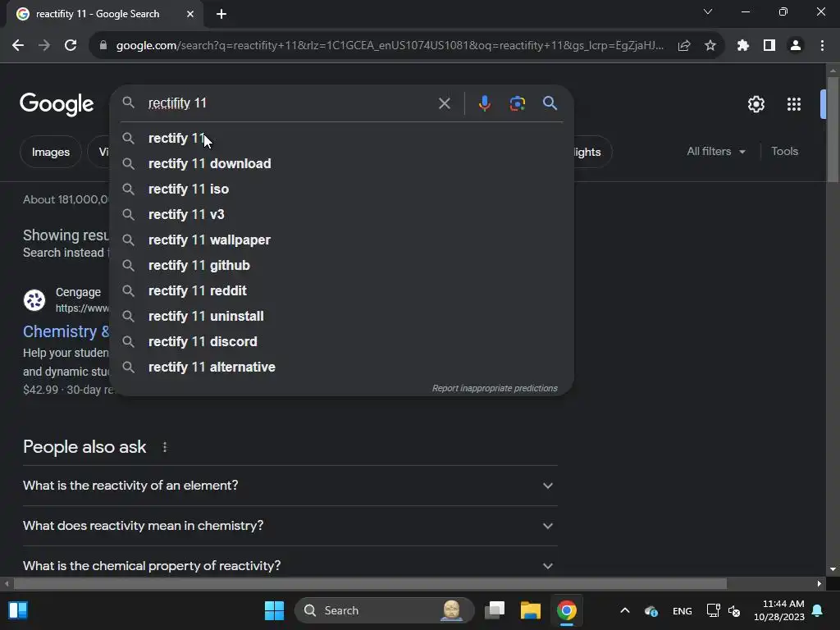The height and width of the screenshot is (630, 840).
Task: Switch to the Images results tab
Action: (x=50, y=152)
